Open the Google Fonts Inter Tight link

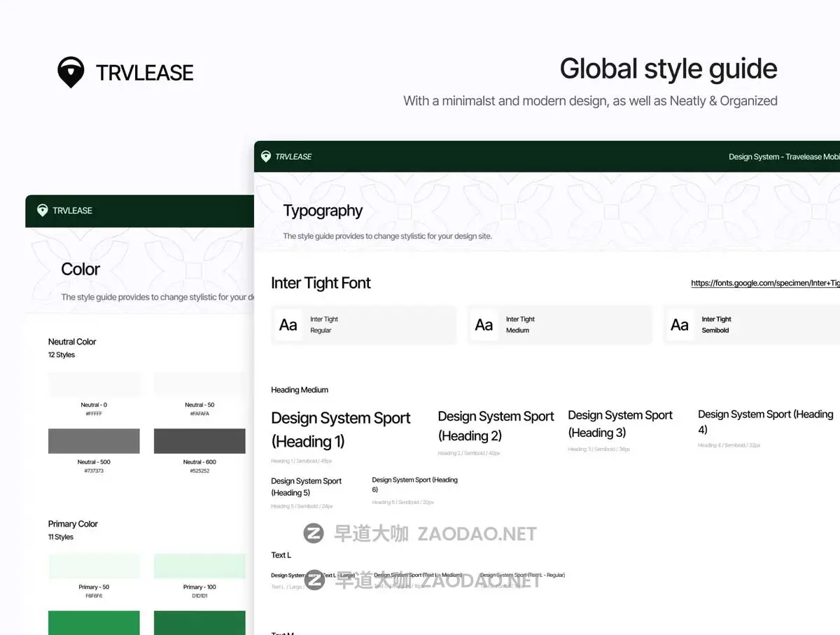(x=763, y=283)
